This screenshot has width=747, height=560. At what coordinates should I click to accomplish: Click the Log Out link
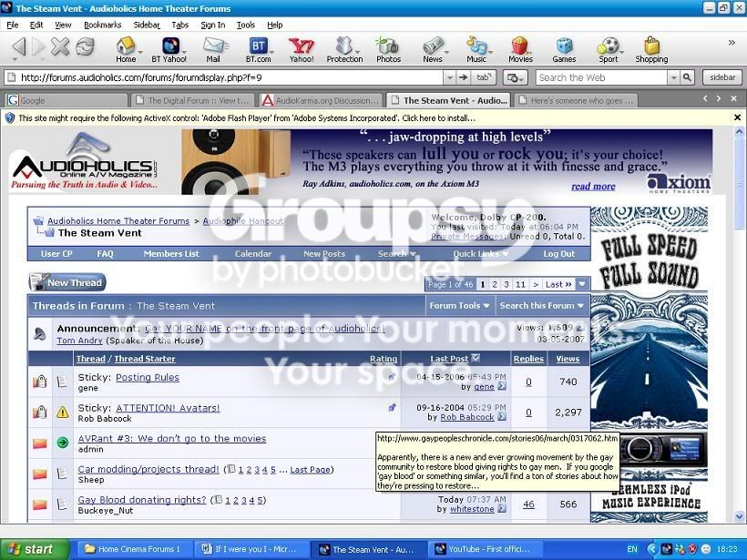[x=558, y=254]
